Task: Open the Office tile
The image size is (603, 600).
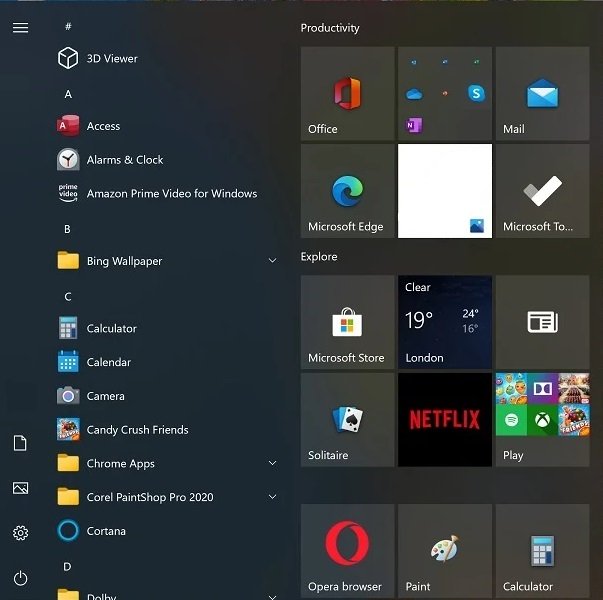Action: [348, 93]
